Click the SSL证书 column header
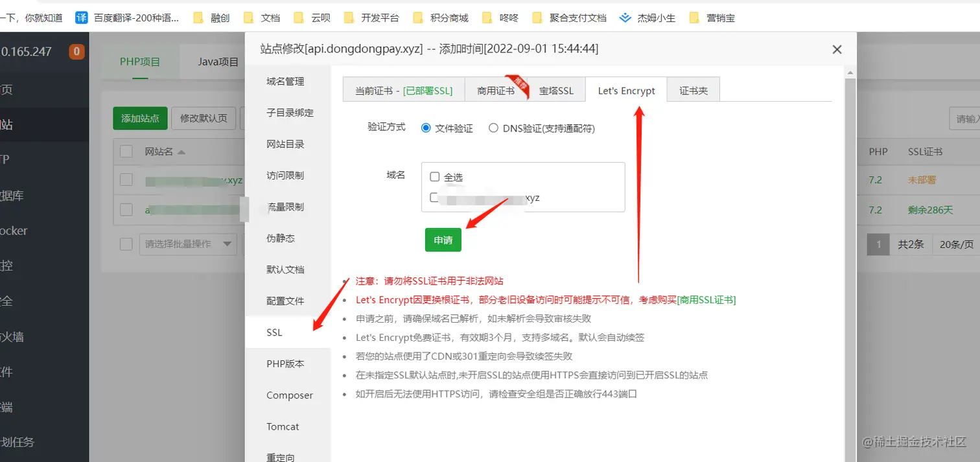The width and height of the screenshot is (980, 462). 925,152
